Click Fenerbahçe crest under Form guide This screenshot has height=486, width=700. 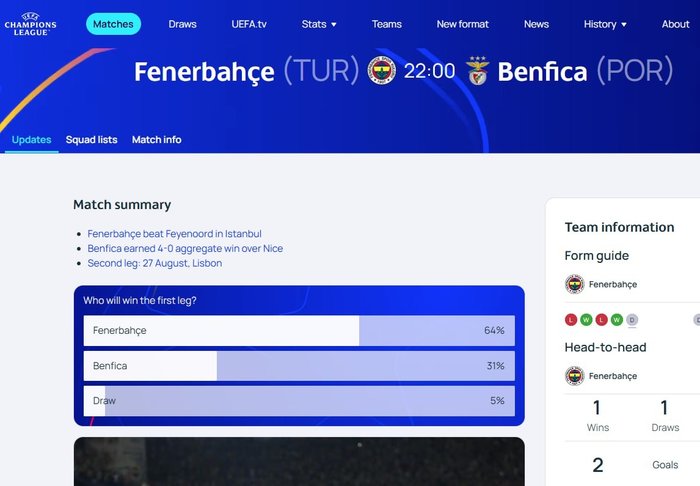coord(574,284)
